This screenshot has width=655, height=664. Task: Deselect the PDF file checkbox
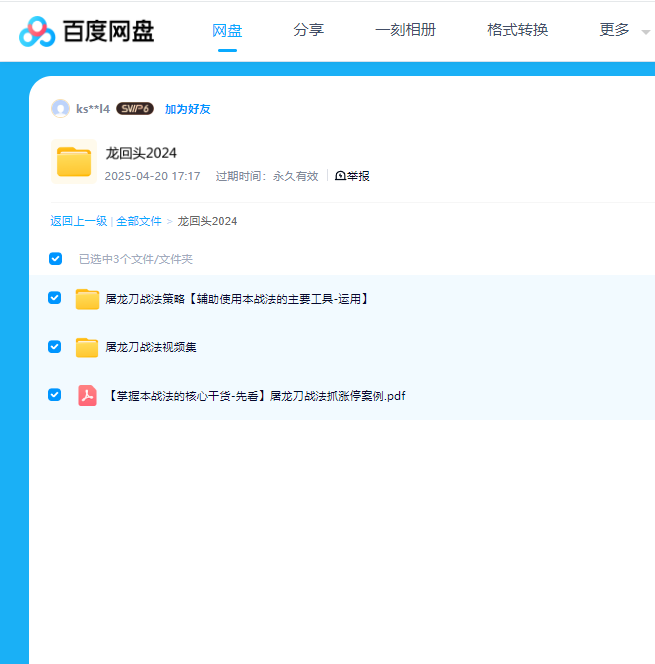pyautogui.click(x=55, y=395)
